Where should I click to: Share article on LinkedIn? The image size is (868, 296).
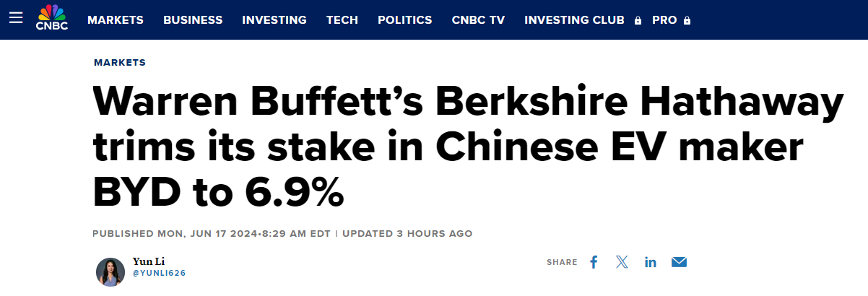coord(651,262)
